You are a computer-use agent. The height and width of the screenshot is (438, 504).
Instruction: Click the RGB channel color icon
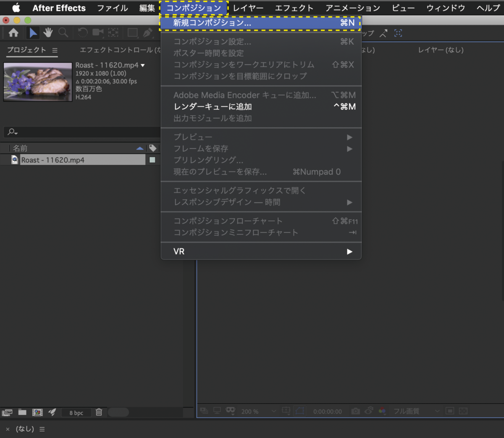click(382, 411)
